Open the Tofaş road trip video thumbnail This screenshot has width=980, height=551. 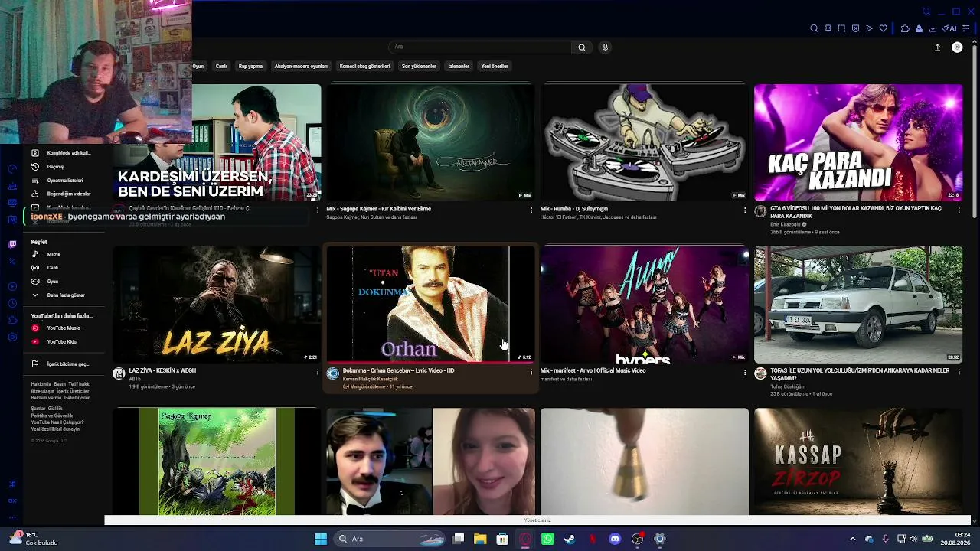[x=858, y=304]
